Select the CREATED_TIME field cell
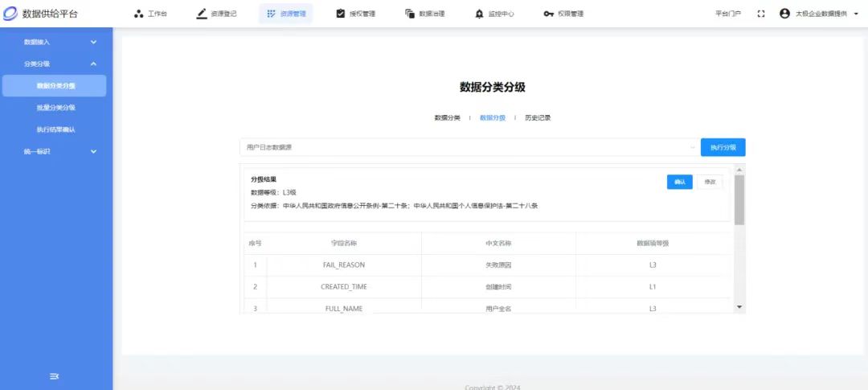Image resolution: width=868 pixels, height=390 pixels. point(344,287)
